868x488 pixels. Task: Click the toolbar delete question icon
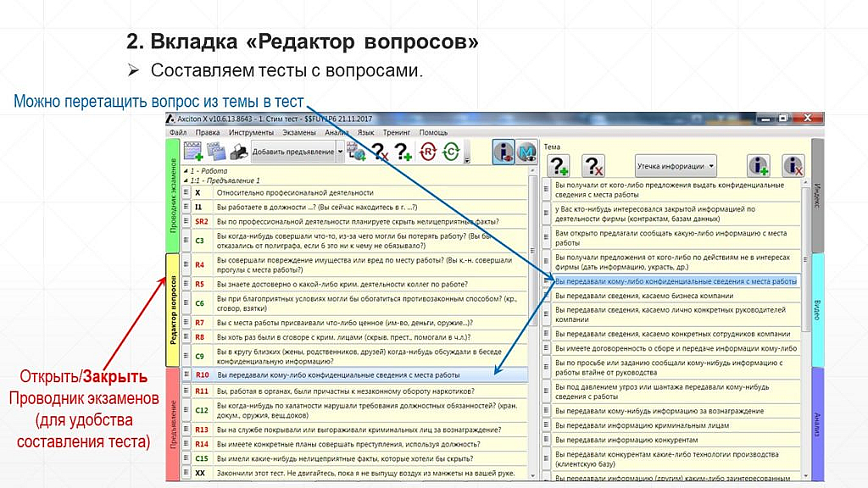coord(379,152)
